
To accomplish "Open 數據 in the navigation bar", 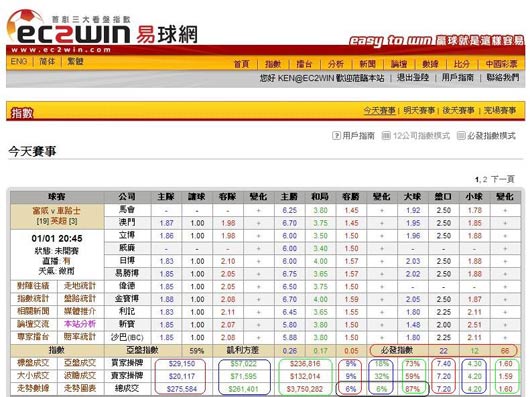I will pyautogui.click(x=430, y=64).
